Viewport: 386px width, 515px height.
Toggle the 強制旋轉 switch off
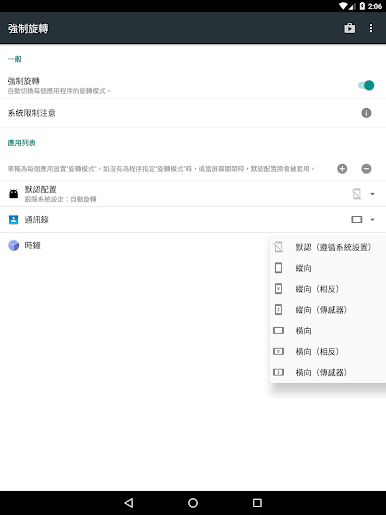pyautogui.click(x=366, y=85)
